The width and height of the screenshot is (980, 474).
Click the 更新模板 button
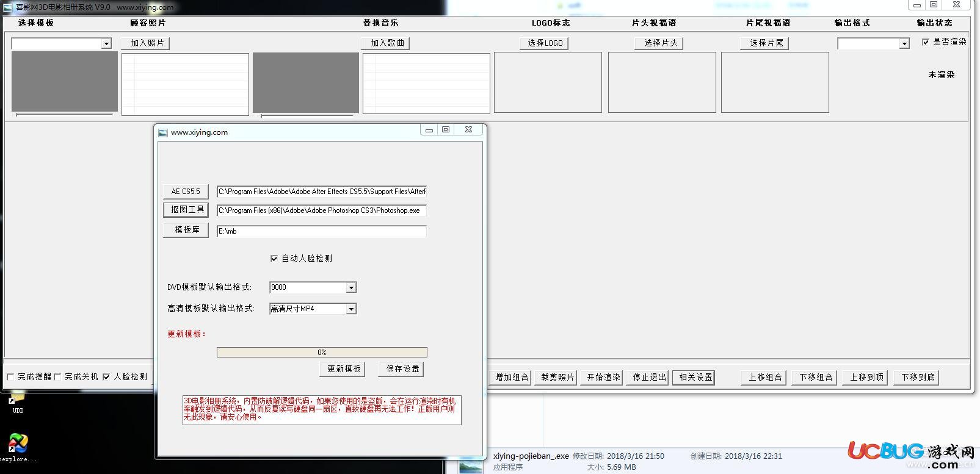click(x=343, y=369)
